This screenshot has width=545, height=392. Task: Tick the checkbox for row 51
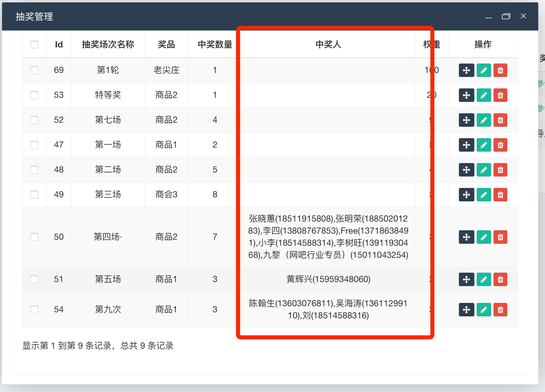pos(34,279)
